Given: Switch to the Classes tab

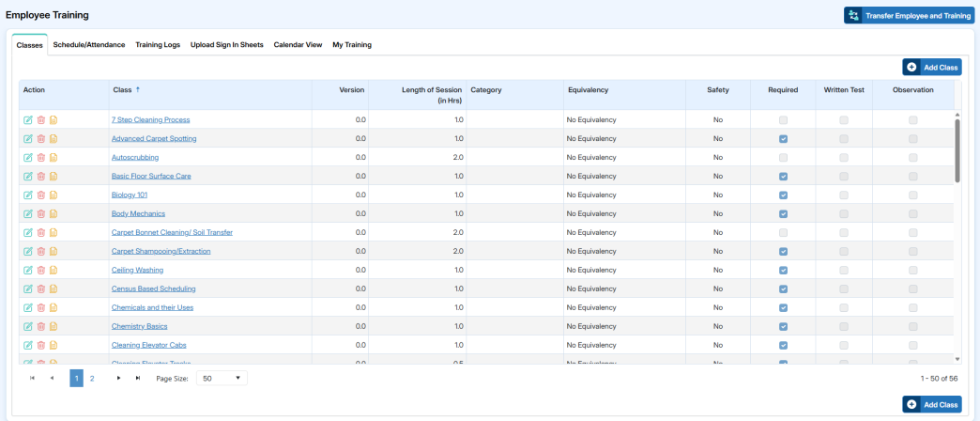Looking at the screenshot, I should (29, 45).
